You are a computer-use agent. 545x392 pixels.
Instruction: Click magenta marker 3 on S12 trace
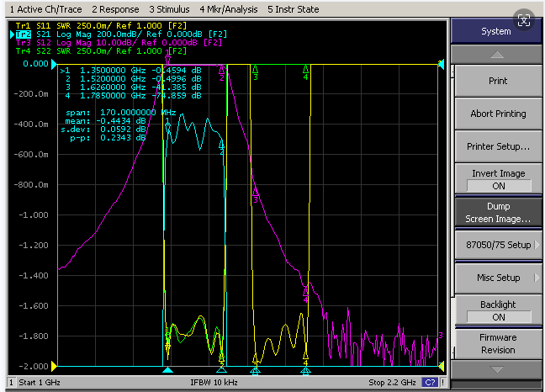256,195
